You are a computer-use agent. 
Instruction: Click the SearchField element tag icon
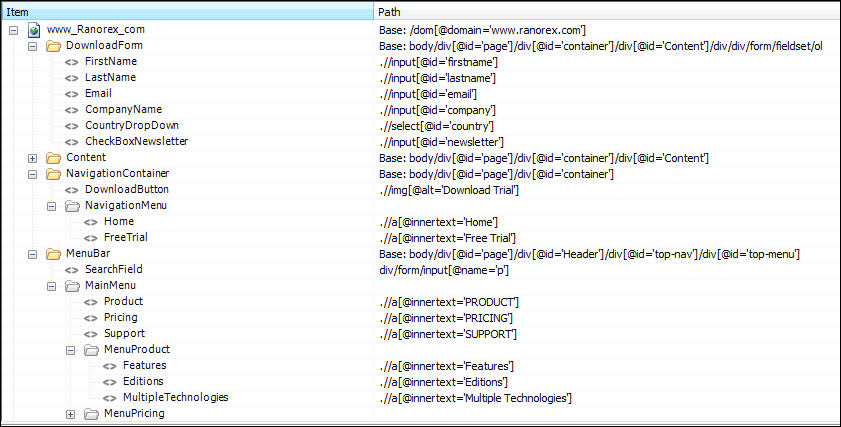coord(71,270)
